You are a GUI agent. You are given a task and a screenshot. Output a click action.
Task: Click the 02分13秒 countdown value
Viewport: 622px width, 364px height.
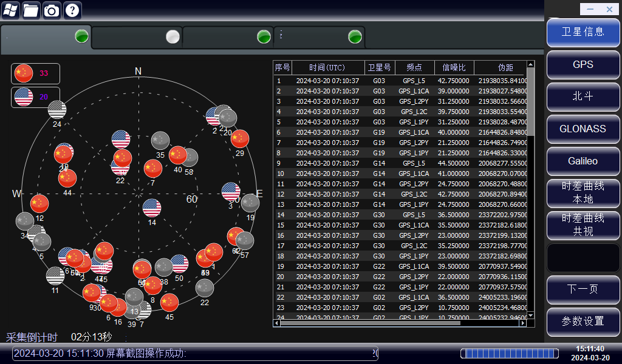[x=92, y=337]
